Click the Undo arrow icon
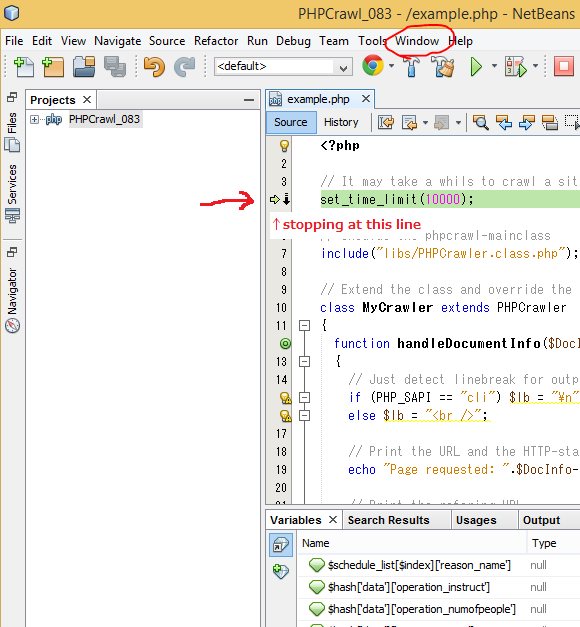The height and width of the screenshot is (627, 580). (154, 66)
